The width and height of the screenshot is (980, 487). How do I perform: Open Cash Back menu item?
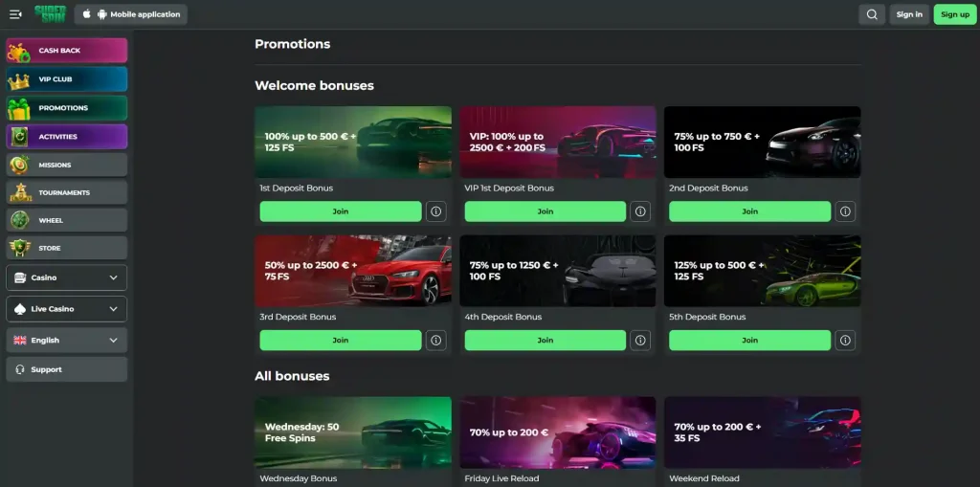coord(67,51)
